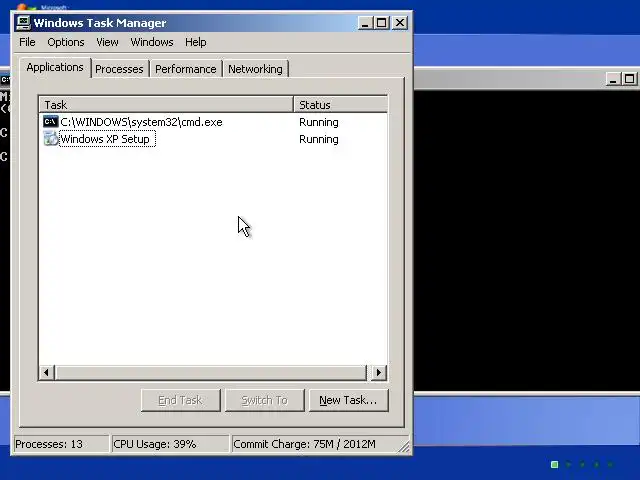640x480 pixels.
Task: Switch to the Processes tab
Action: 119,69
